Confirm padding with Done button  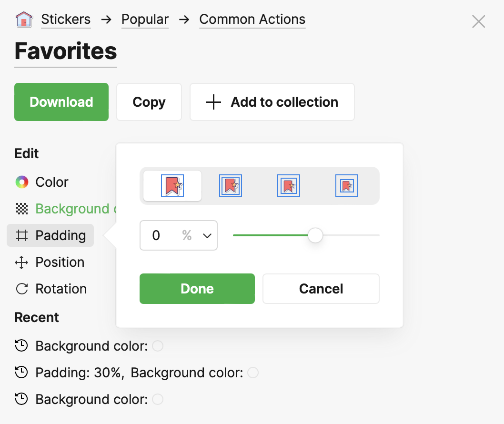coord(197,289)
